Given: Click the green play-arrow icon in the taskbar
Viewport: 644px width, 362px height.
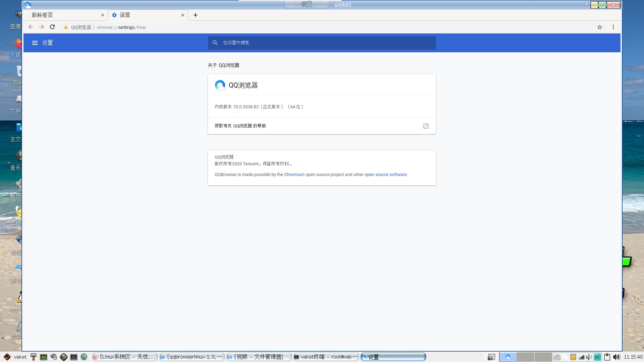Looking at the screenshot, I should 64,357.
